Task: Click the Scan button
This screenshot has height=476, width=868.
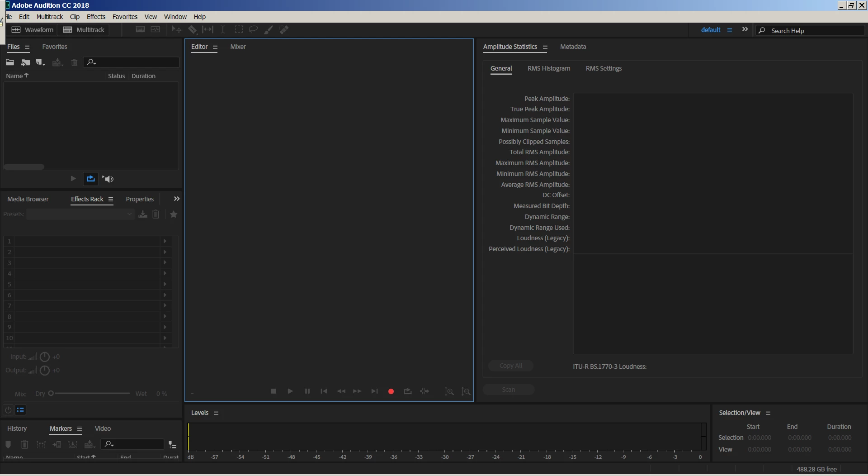Action: coord(509,390)
